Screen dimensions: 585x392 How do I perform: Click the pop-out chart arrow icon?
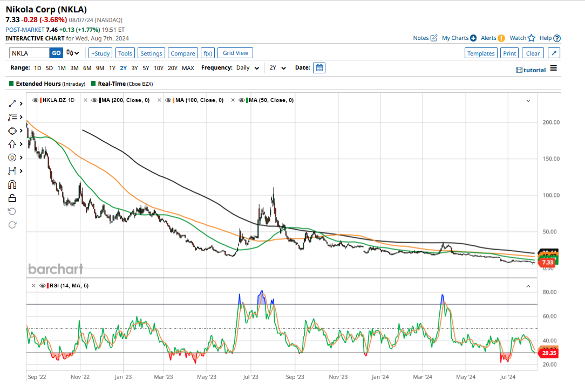[x=554, y=53]
